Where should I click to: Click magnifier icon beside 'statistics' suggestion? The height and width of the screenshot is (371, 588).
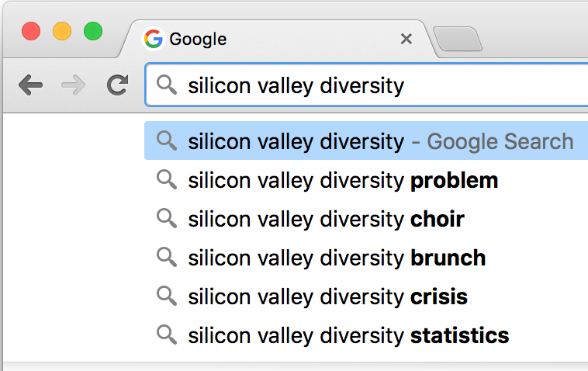[x=167, y=335]
